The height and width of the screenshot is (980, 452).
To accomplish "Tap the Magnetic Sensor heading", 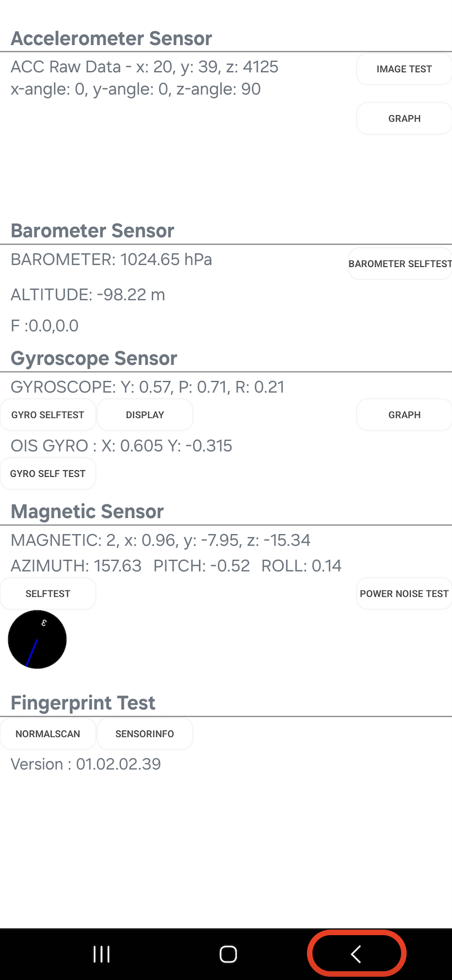I will 88,512.
